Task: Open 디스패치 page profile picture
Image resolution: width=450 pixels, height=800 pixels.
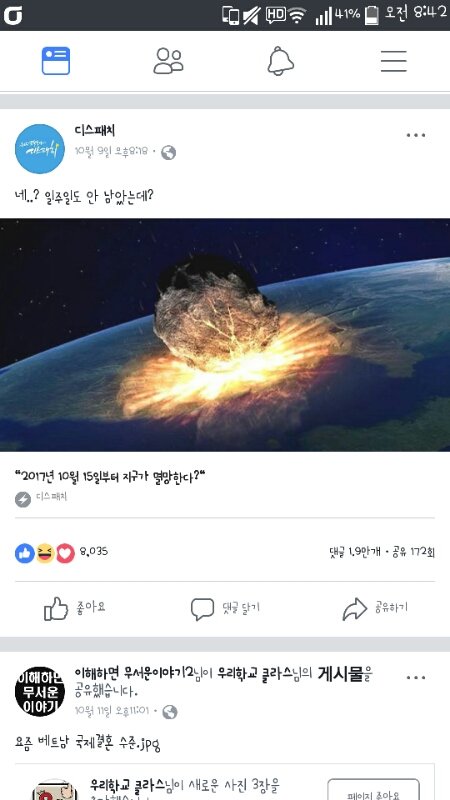Action: pos(40,149)
